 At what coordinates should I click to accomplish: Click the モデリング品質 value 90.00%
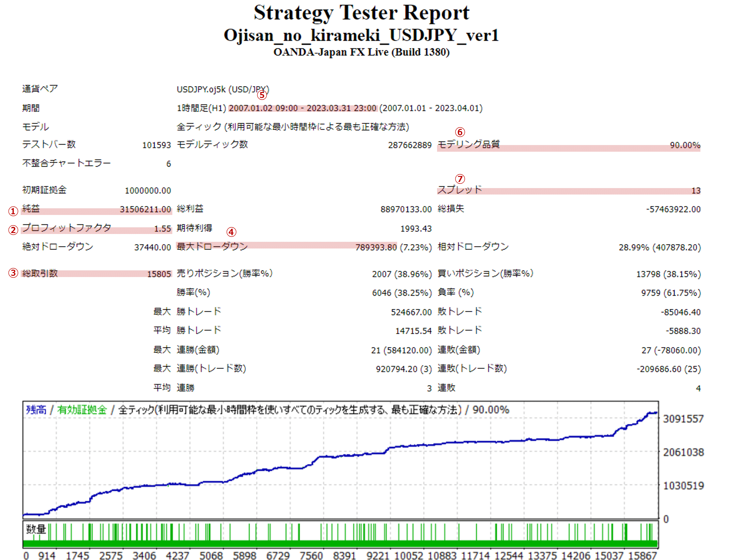(x=685, y=145)
